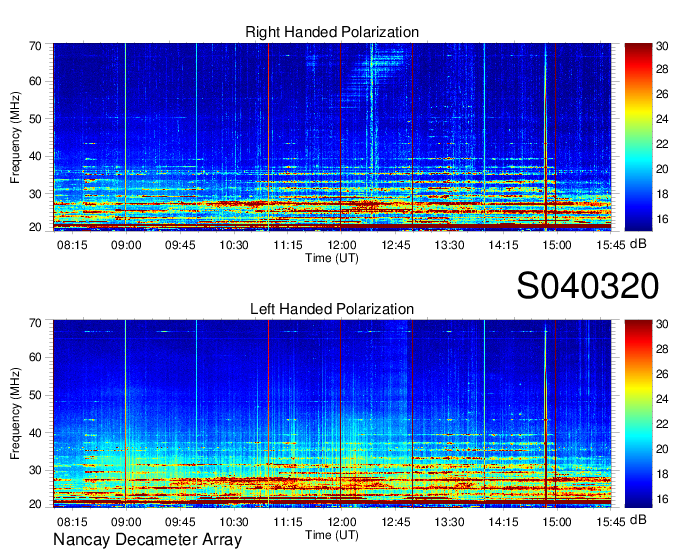Click the "20" frequency tick on Left Handed plot

point(35,504)
